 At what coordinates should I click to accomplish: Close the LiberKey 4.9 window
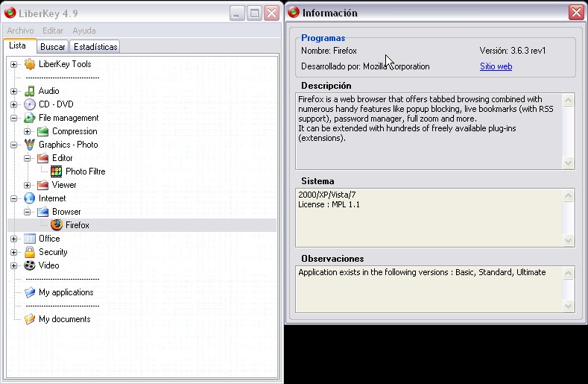pyautogui.click(x=271, y=13)
